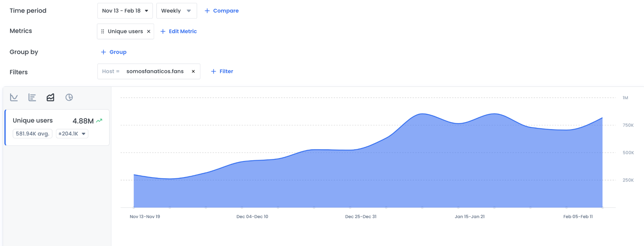Click the 581.94K avg. badge
This screenshot has width=644, height=246.
tap(33, 134)
